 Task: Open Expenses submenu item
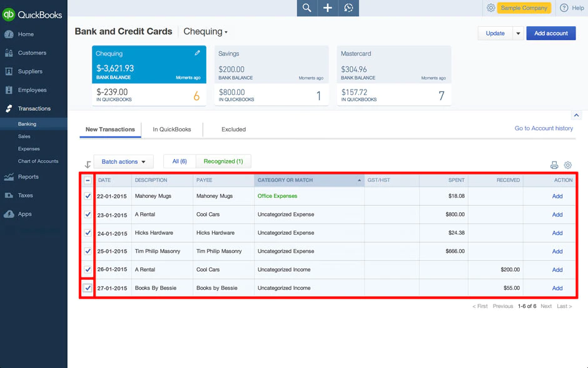(29, 149)
